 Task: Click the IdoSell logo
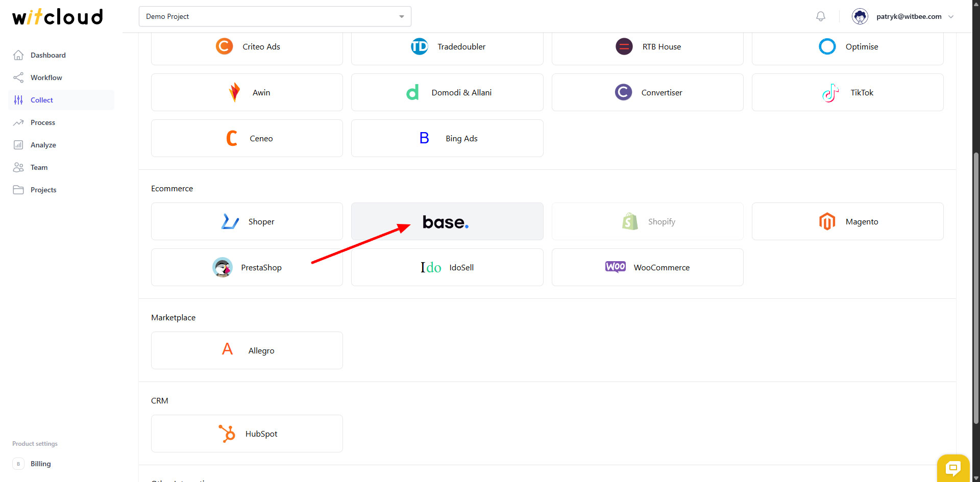431,267
